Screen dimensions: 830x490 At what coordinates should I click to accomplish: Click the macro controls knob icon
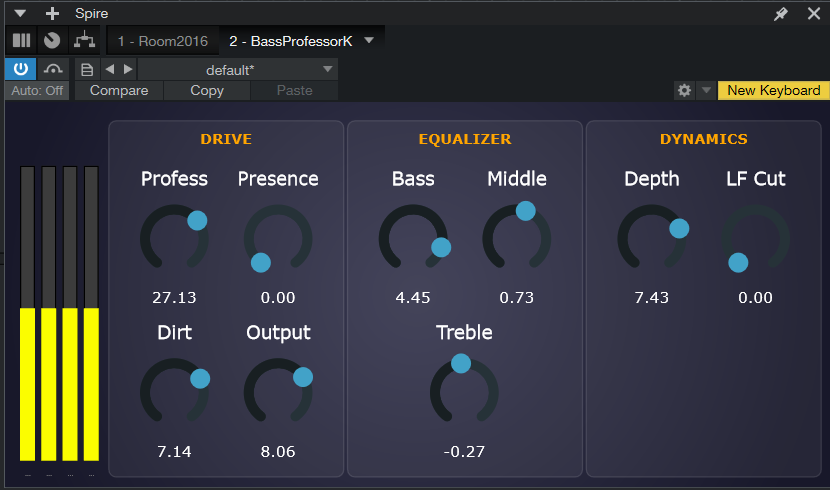(x=52, y=40)
